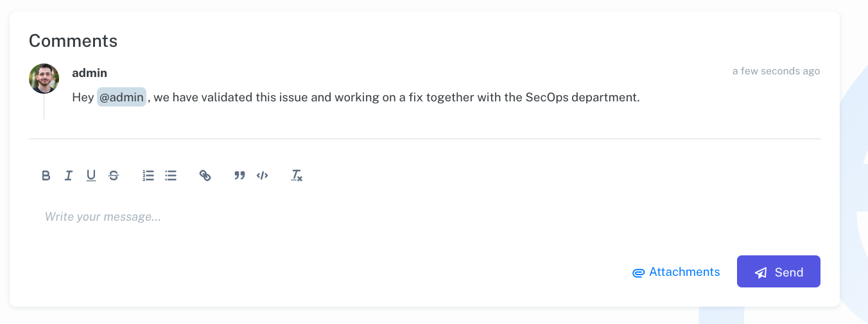The width and height of the screenshot is (868, 324).
Task: Insert a numbered list
Action: tap(148, 175)
